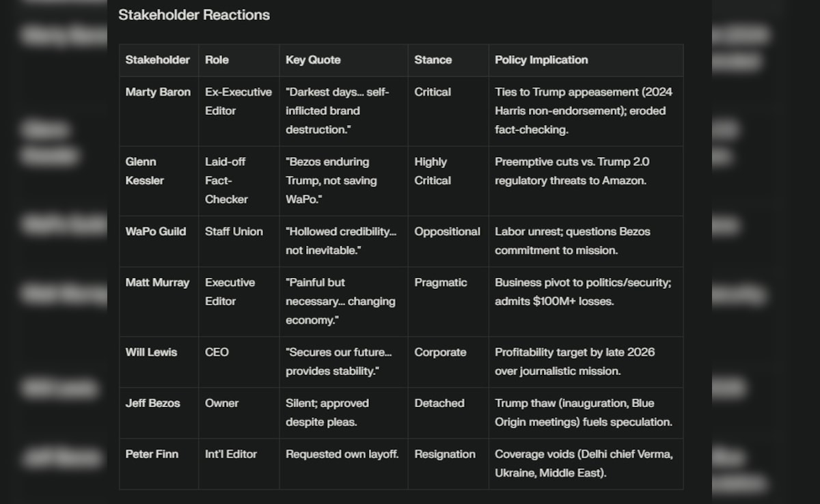This screenshot has height=504, width=820.
Task: Click the Peter Finn name cell
Action: tap(152, 454)
